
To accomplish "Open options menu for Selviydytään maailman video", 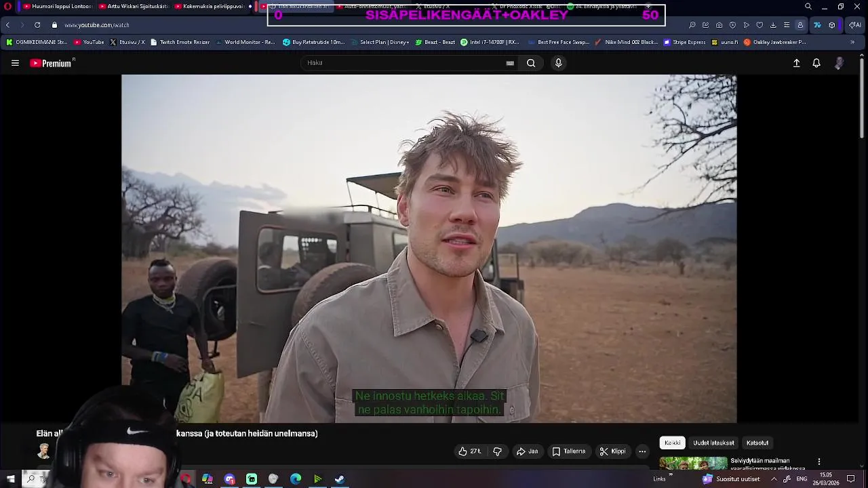I will pos(818,462).
